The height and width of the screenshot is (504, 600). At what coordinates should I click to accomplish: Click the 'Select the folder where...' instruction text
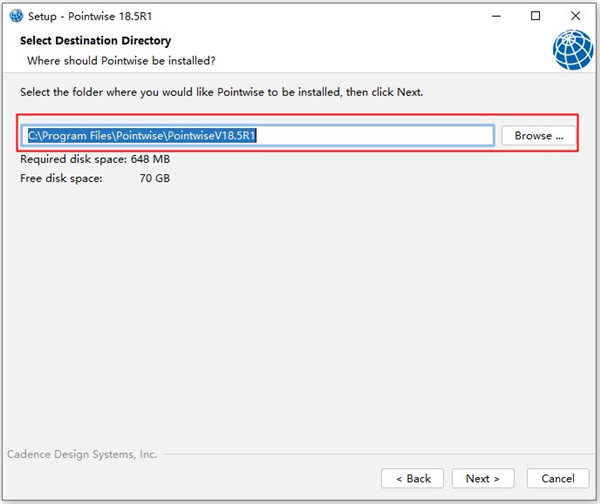(x=222, y=92)
